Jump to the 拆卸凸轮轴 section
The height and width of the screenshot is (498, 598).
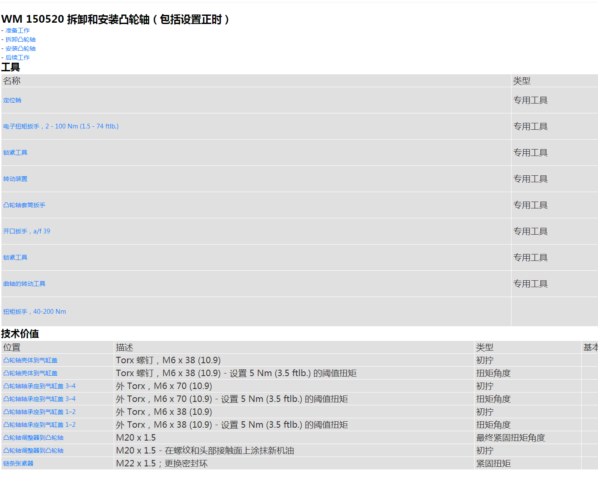[x=20, y=40]
